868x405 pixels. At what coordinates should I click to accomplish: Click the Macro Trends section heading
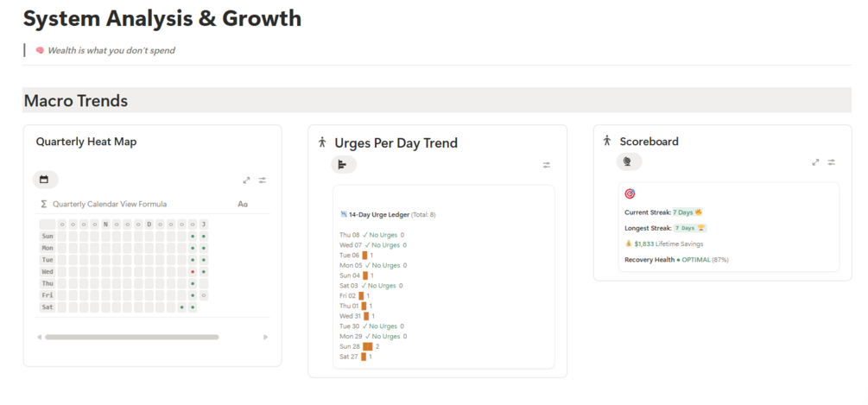[x=76, y=101]
